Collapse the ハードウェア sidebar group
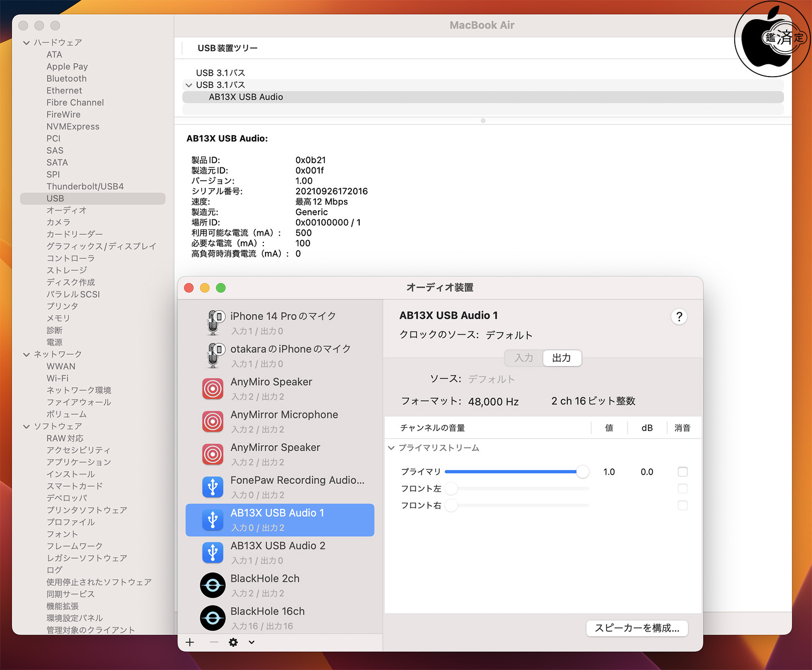Screen dimensions: 812x670 [27, 43]
